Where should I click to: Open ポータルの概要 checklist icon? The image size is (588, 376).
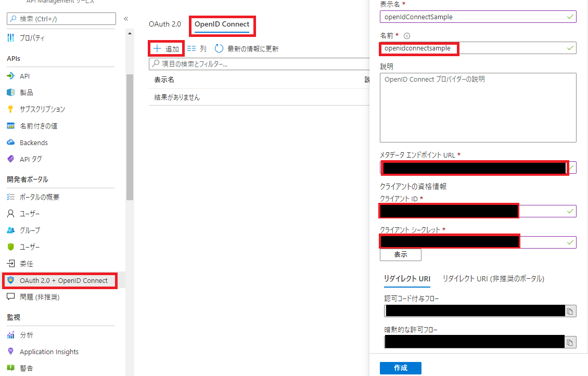tap(10, 197)
